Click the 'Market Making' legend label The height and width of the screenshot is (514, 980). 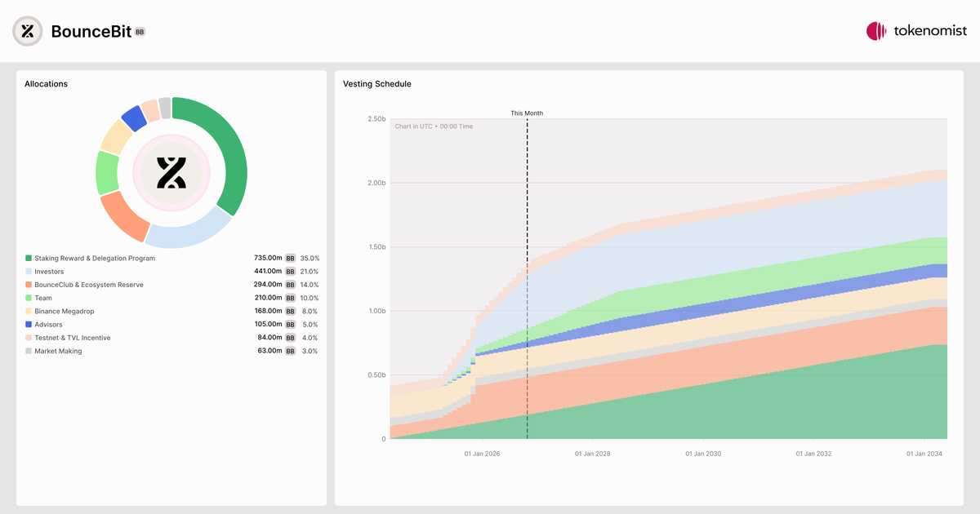pos(58,351)
